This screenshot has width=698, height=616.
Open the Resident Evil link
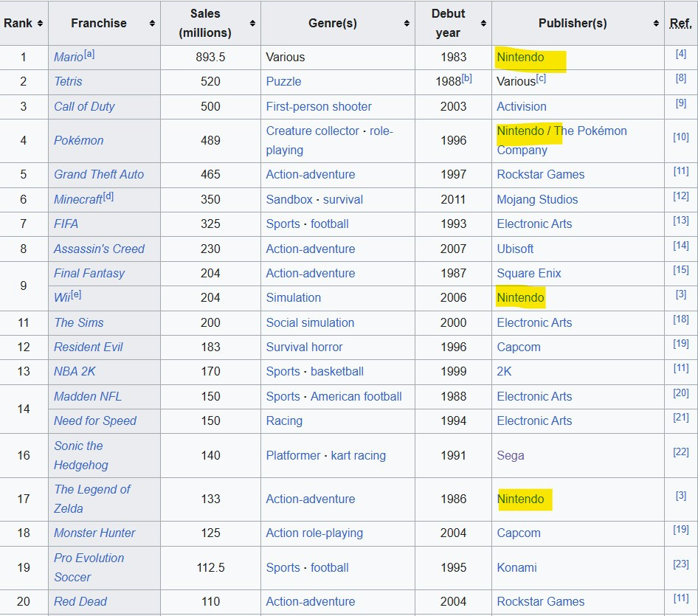88,347
